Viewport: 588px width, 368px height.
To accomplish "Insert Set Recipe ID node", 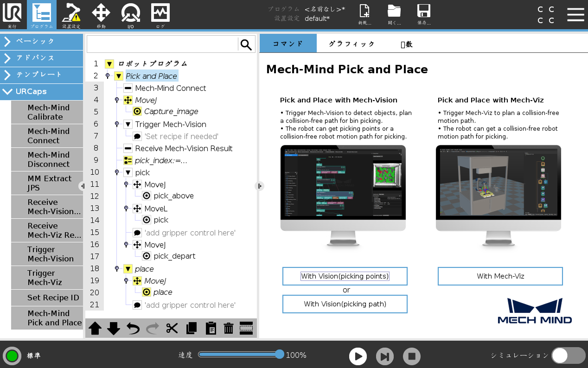I will pyautogui.click(x=47, y=298).
